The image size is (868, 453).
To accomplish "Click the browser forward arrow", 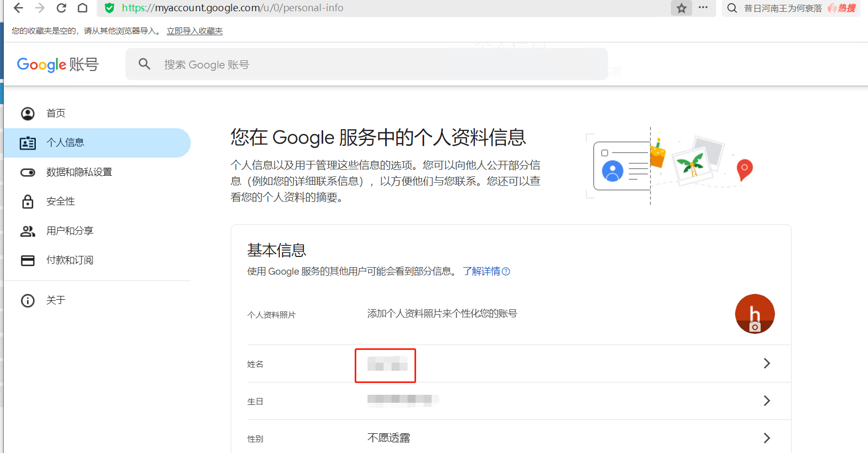I will click(40, 8).
